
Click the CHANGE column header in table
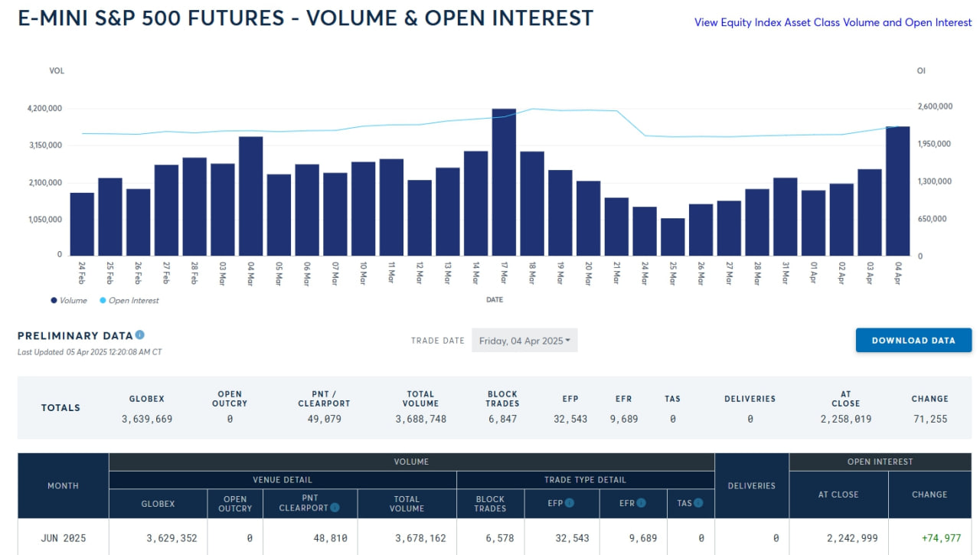[929, 495]
